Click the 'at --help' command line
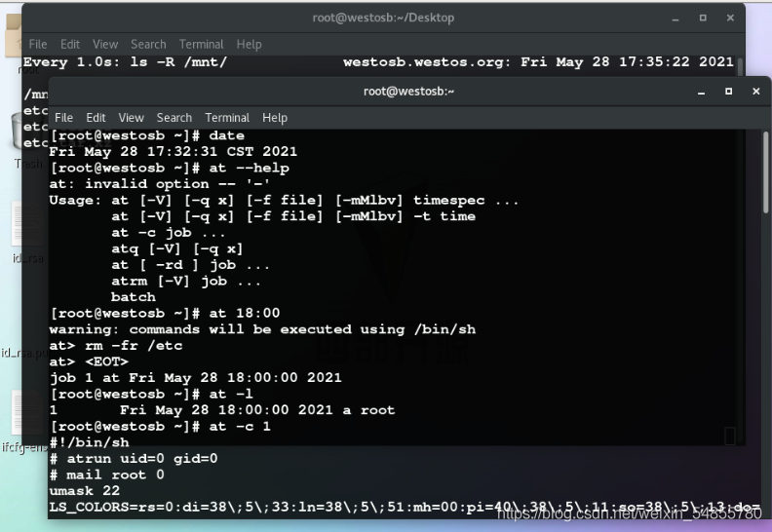The image size is (772, 532). point(170,168)
